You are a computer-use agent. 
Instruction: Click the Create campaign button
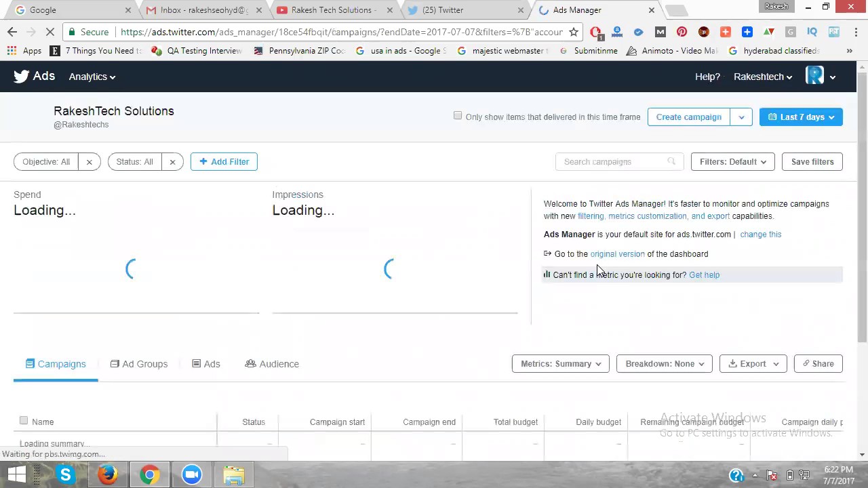[x=688, y=117]
